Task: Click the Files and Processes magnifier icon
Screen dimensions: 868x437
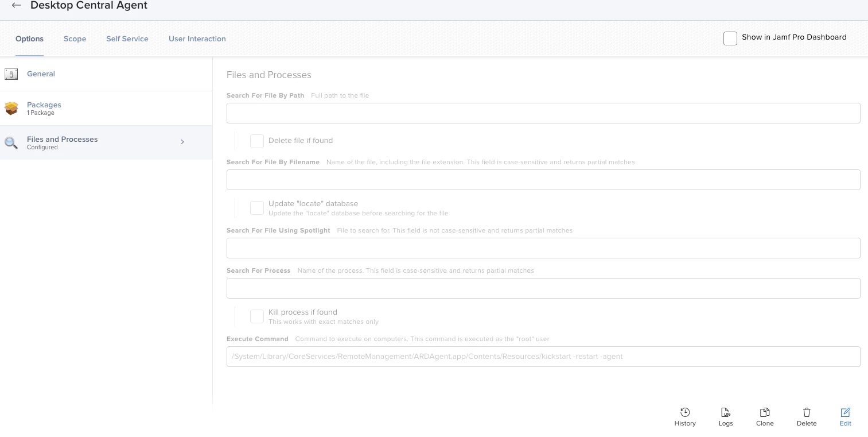Action: click(11, 142)
